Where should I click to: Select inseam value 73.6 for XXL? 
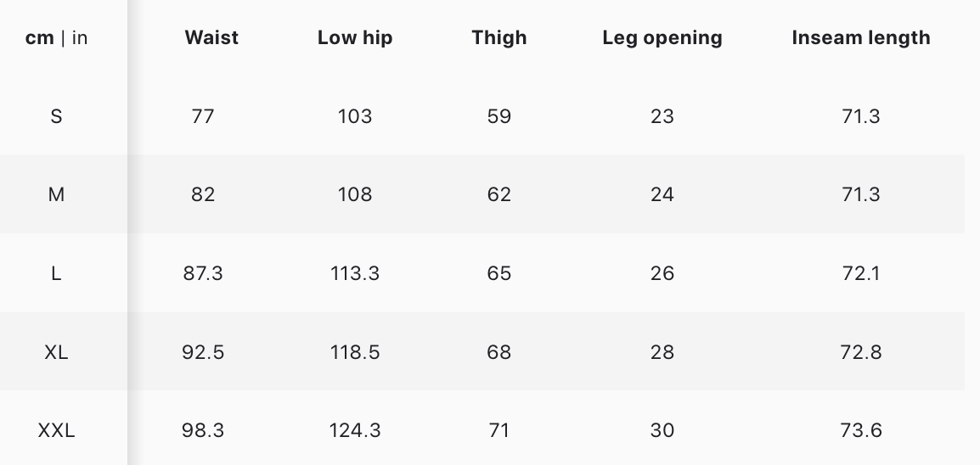point(861,430)
